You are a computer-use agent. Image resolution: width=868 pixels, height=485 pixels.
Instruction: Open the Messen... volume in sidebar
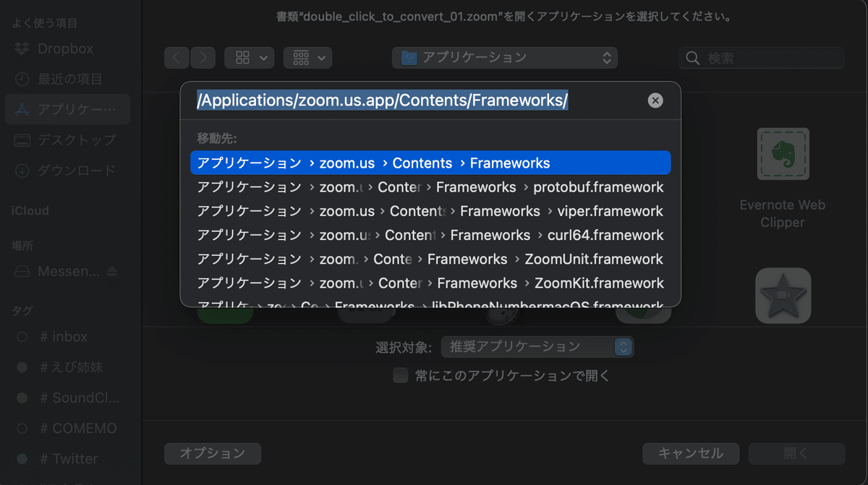(x=58, y=272)
